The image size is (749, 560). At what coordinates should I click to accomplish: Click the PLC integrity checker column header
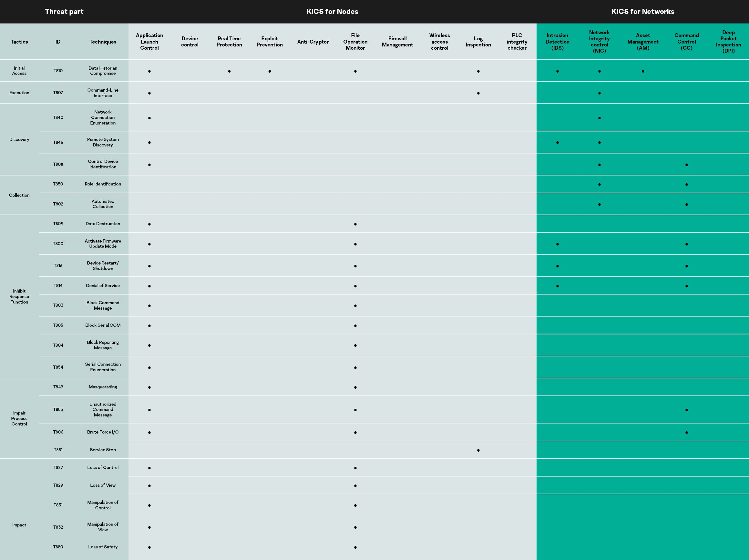517,42
